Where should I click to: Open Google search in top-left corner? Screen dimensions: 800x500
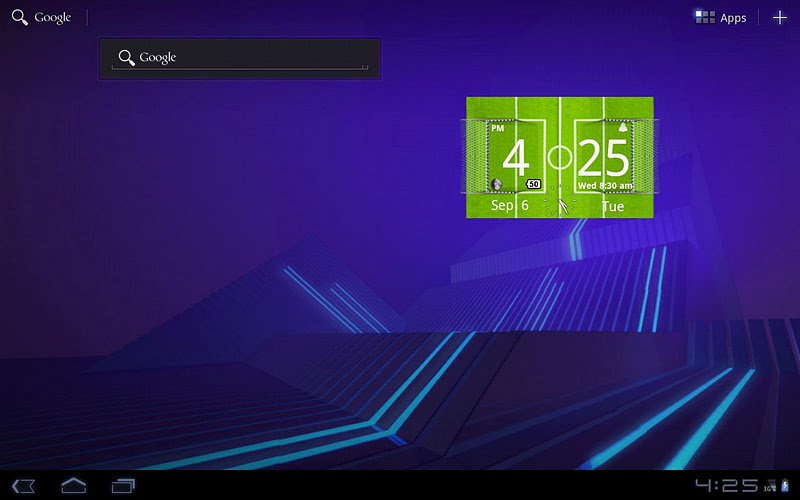pos(41,17)
